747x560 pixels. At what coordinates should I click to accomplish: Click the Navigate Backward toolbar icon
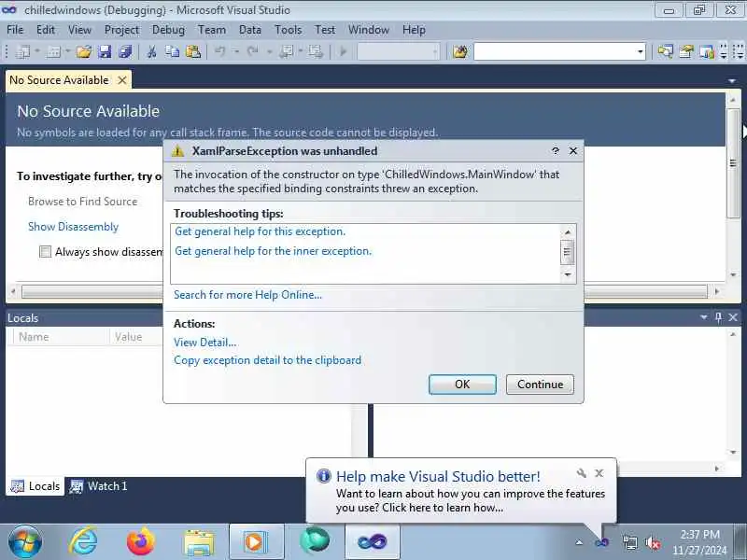pyautogui.click(x=287, y=51)
